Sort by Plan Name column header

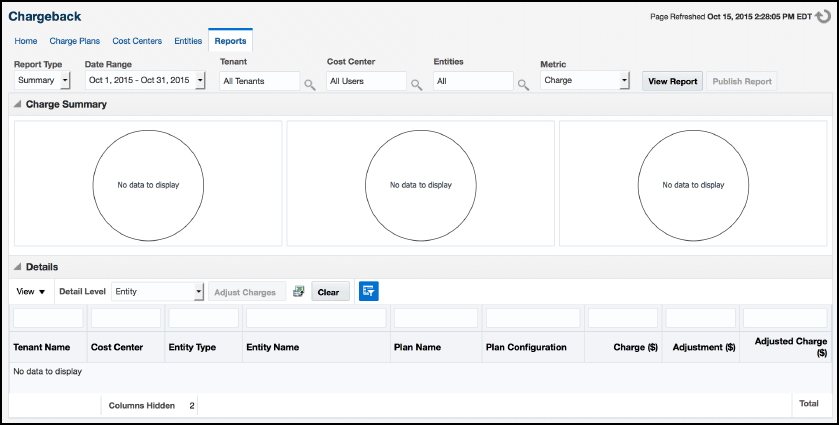[x=436, y=347]
